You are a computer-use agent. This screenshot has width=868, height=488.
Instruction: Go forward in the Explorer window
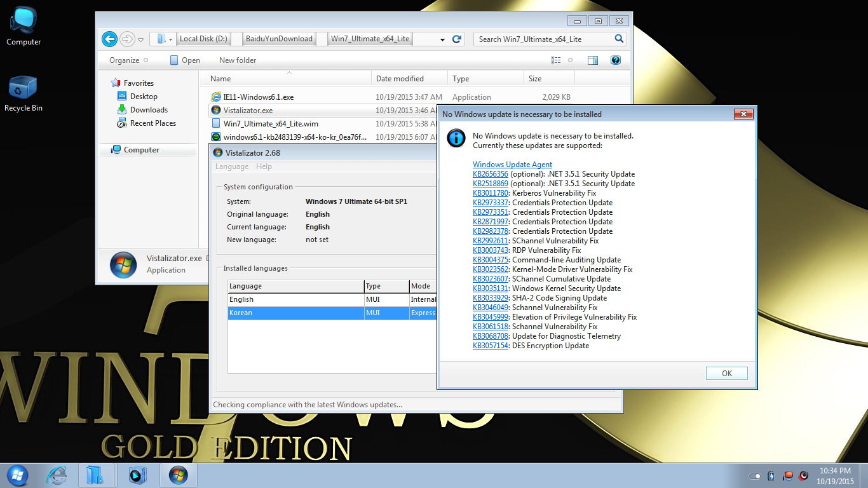(127, 39)
